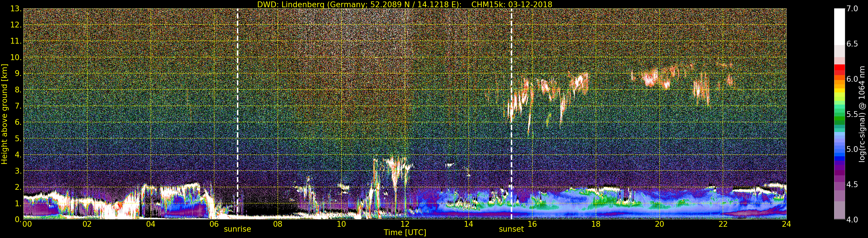Select the 'log(rc-signal) @ 1064 nm' colorbar label

point(861,114)
